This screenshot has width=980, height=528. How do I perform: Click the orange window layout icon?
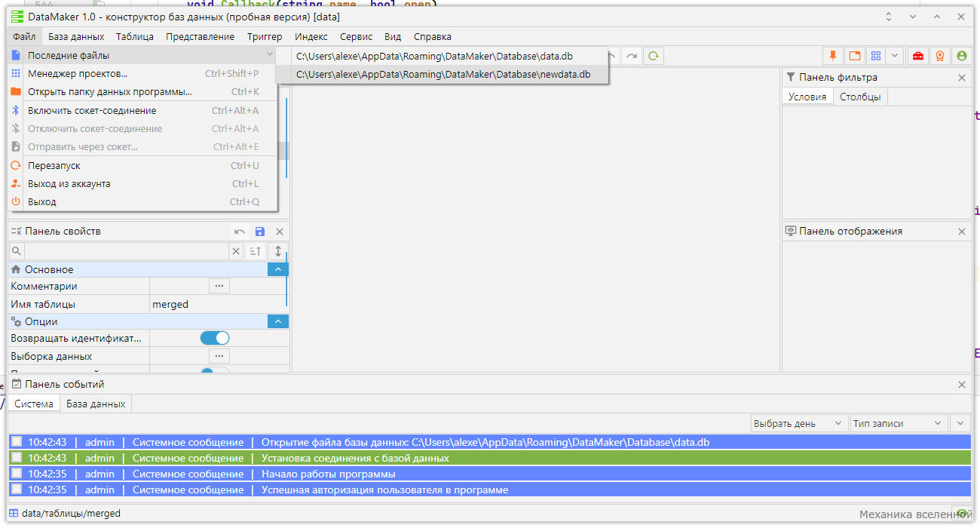854,56
